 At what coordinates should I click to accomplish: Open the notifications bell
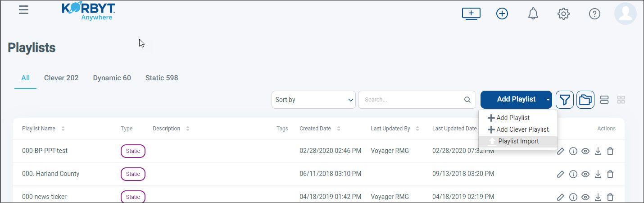click(533, 14)
